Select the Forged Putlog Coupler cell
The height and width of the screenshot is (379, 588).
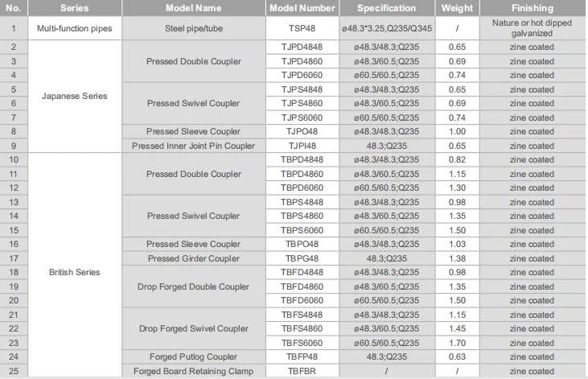[193, 356]
